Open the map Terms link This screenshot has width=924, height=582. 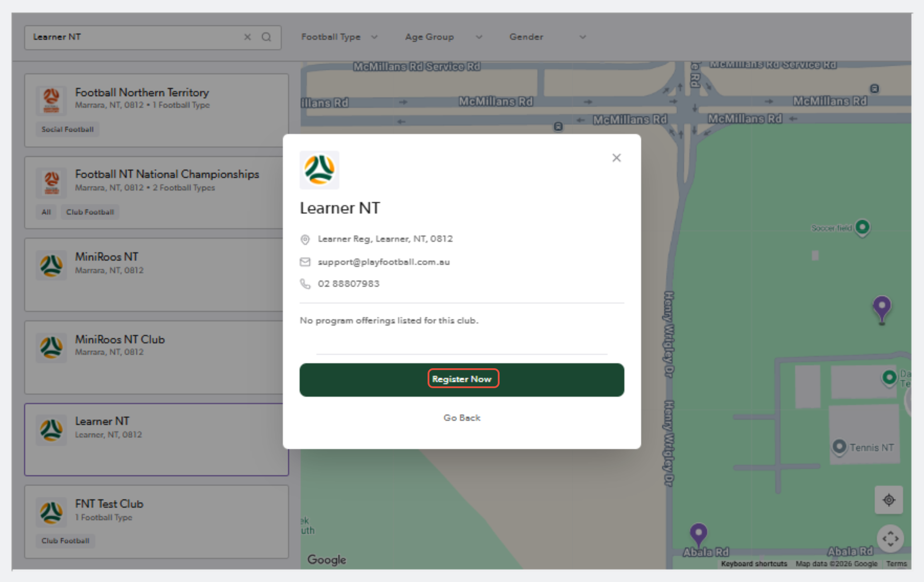(x=896, y=564)
